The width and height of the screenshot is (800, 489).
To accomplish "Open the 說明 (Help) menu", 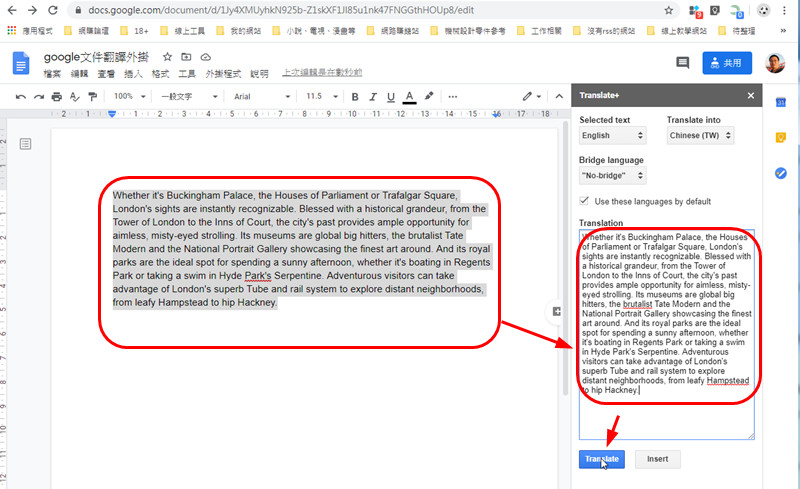I will point(259,74).
